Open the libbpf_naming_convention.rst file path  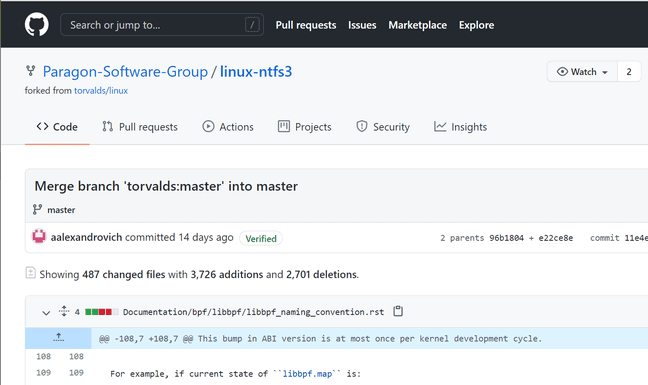point(253,312)
